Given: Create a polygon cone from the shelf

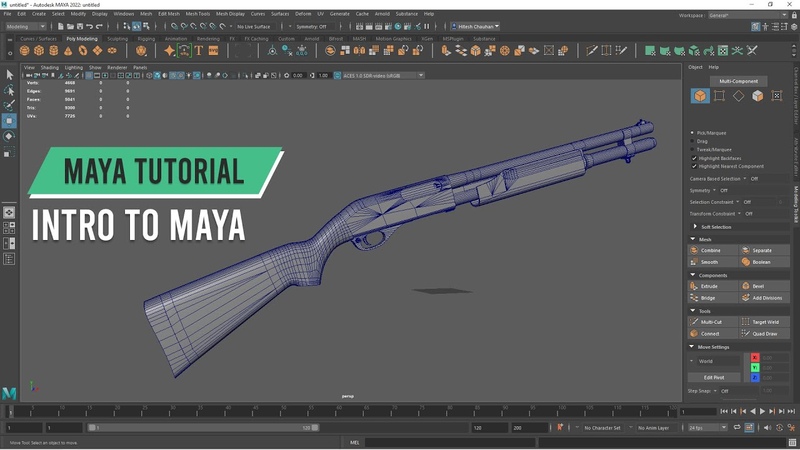Looking at the screenshot, I should [68, 51].
